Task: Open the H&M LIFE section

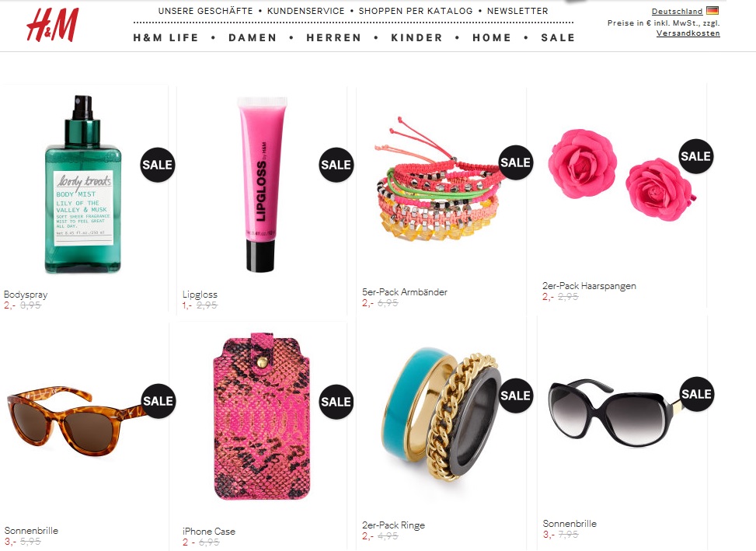Action: [x=165, y=37]
